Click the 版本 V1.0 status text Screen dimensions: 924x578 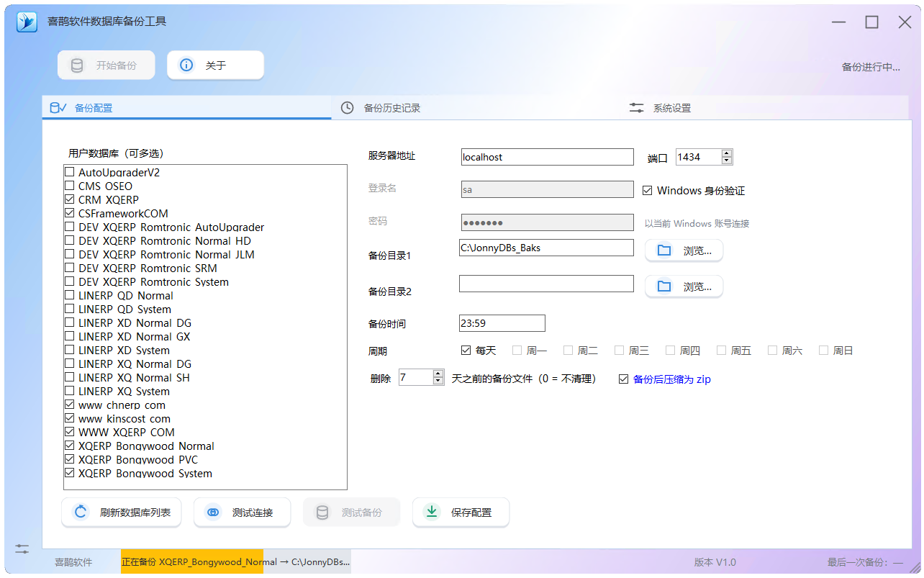[715, 562]
